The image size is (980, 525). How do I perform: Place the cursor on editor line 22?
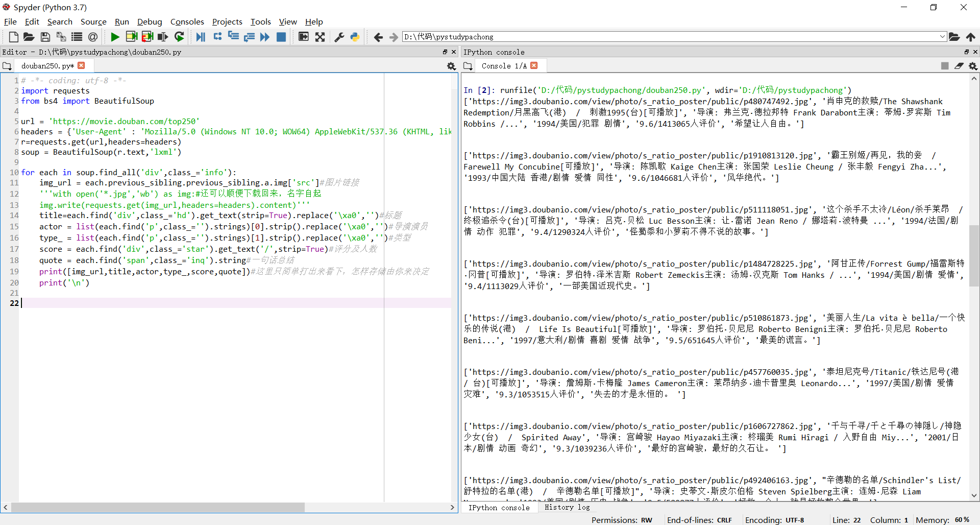point(235,303)
